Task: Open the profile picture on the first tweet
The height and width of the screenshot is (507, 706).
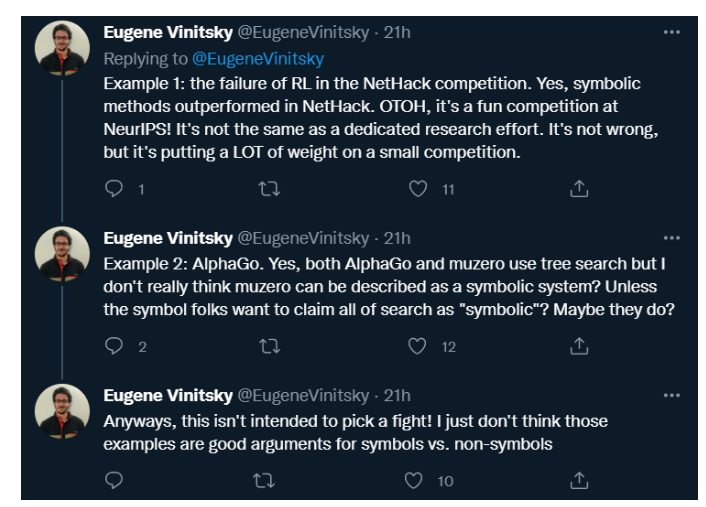Action: click(x=62, y=48)
